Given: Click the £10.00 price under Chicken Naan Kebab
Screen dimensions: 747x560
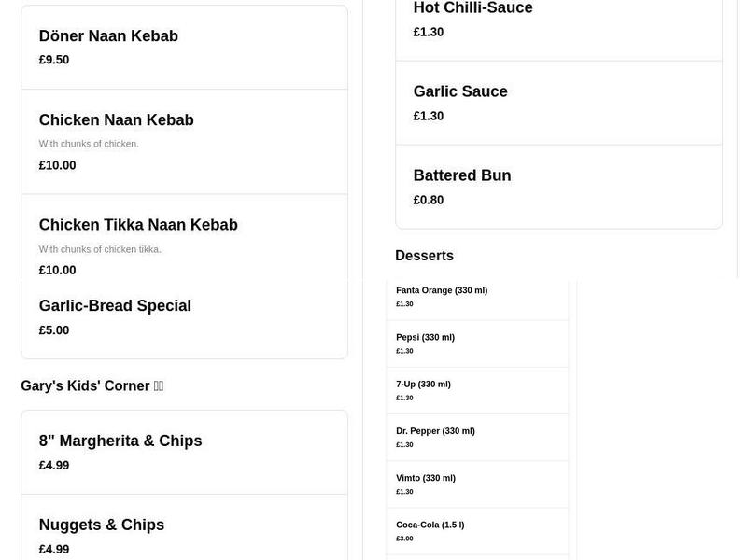Looking at the screenshot, I should (x=57, y=165).
